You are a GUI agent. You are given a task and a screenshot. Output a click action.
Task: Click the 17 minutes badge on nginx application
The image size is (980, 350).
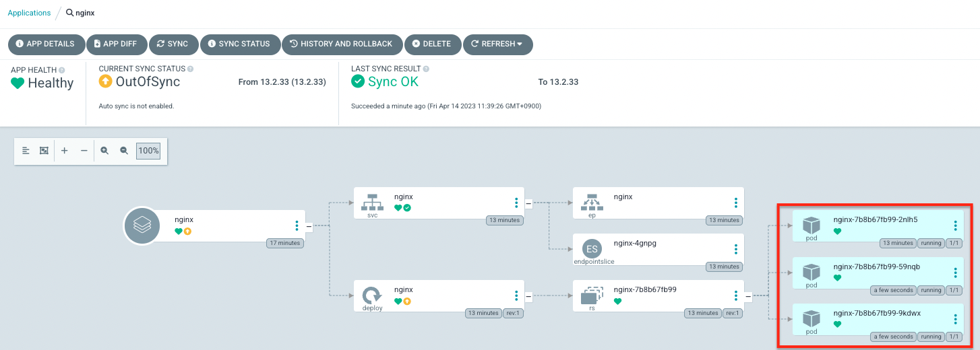284,243
